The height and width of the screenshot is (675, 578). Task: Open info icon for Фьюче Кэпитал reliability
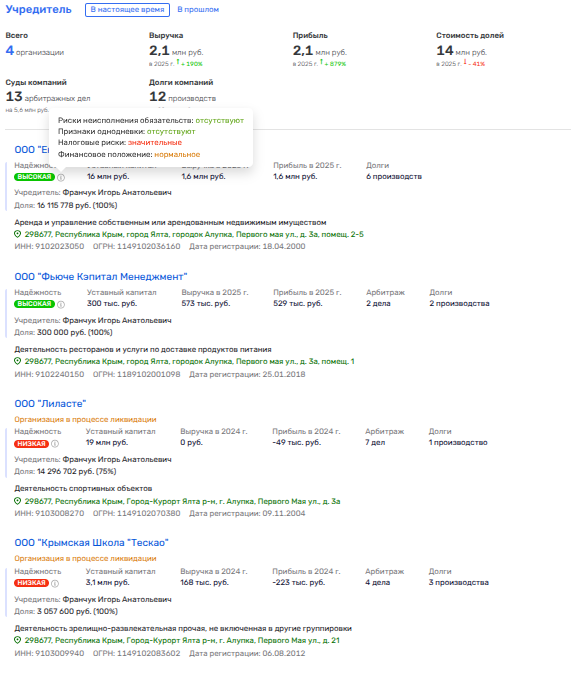pos(61,304)
